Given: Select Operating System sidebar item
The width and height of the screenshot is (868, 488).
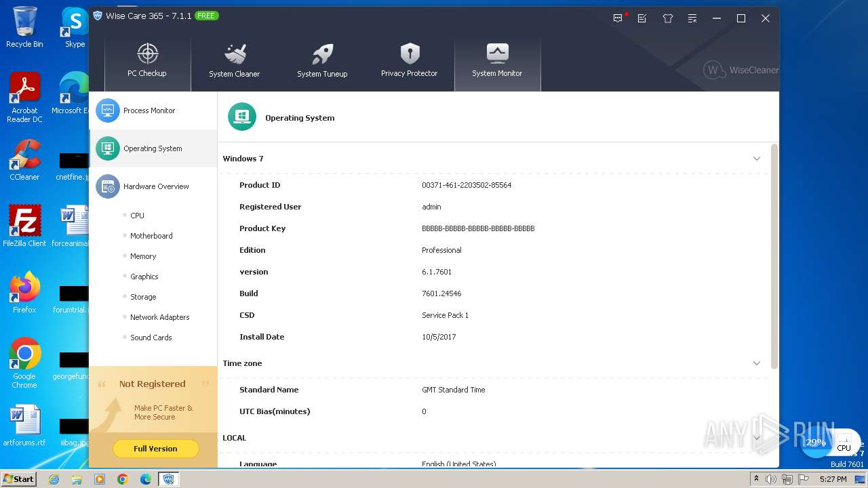Looking at the screenshot, I should click(153, 148).
